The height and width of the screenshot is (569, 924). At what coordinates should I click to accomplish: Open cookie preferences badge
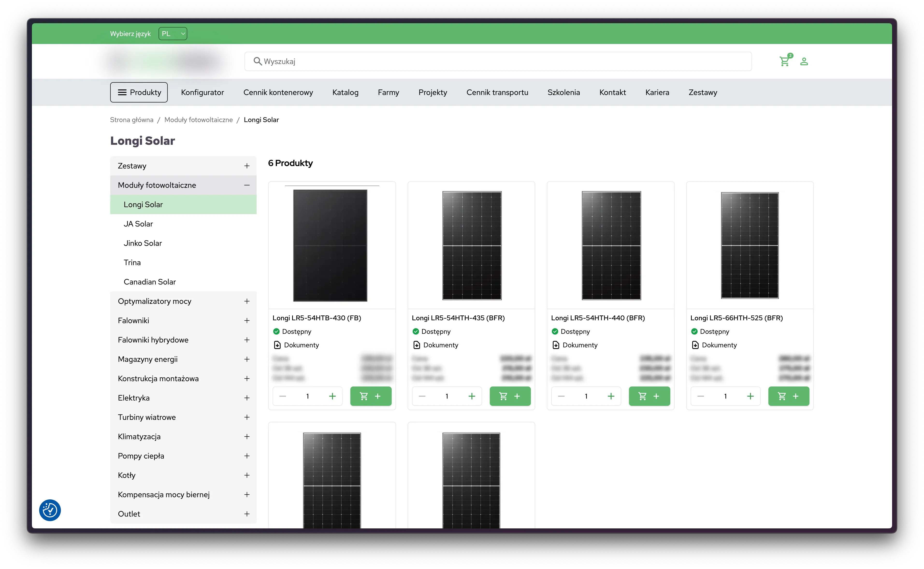[50, 510]
